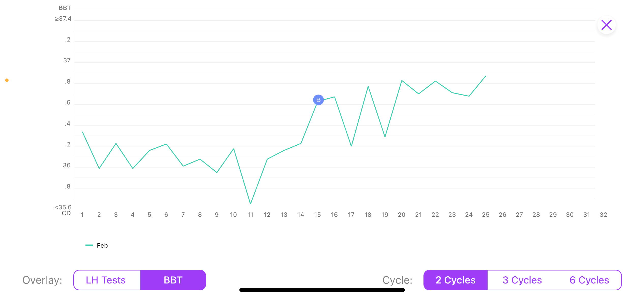Click the Feb legend label
The height and width of the screenshot is (298, 644).
(x=102, y=245)
